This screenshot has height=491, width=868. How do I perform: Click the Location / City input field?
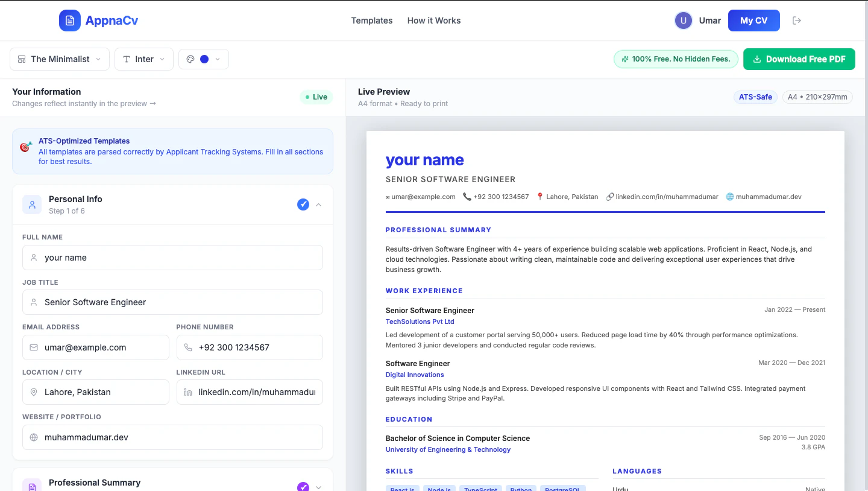(x=96, y=392)
